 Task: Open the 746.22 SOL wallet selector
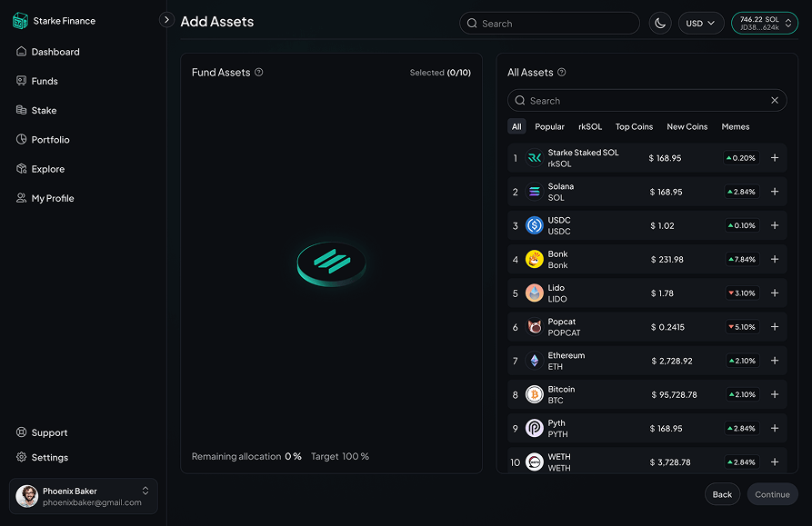[x=765, y=24]
